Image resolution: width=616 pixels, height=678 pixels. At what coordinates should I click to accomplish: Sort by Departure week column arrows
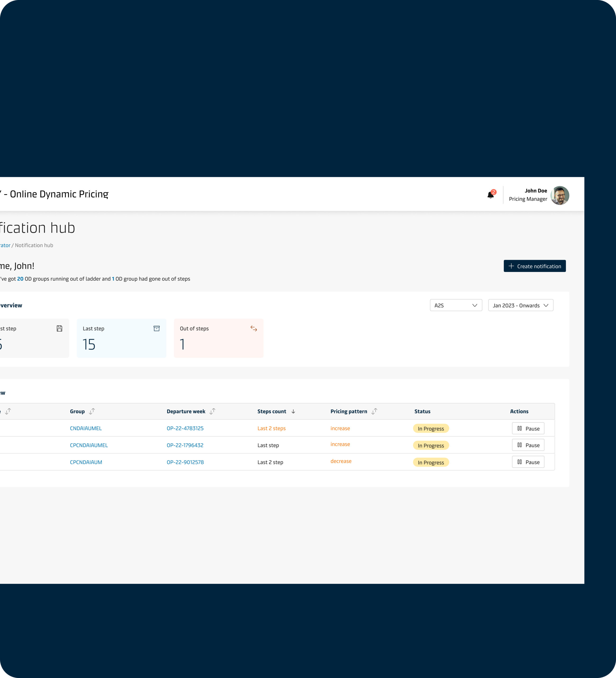(212, 411)
